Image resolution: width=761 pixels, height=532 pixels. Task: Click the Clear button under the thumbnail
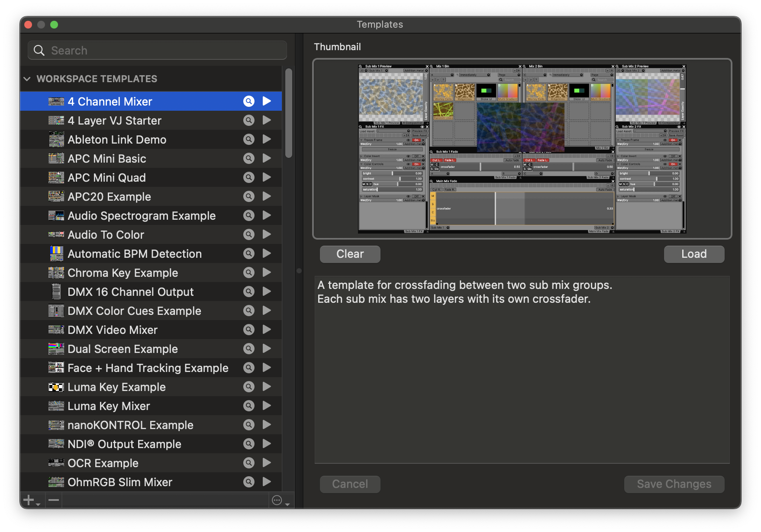click(350, 254)
